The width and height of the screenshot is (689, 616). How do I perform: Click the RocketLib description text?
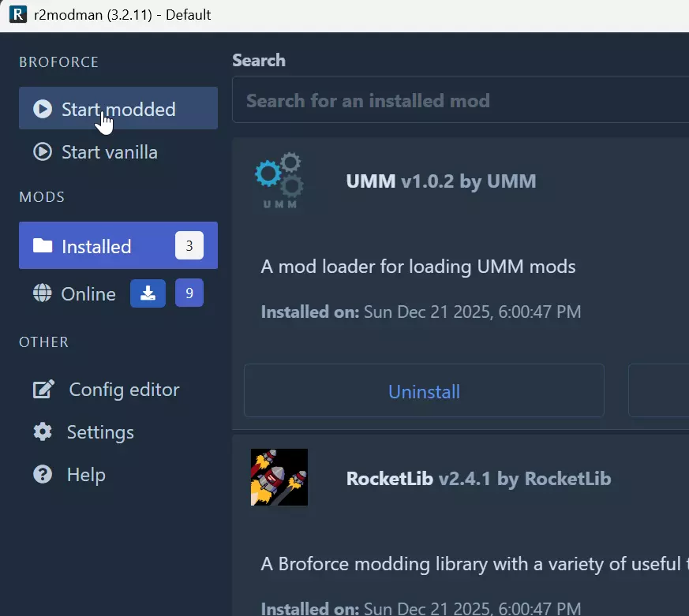474,564
